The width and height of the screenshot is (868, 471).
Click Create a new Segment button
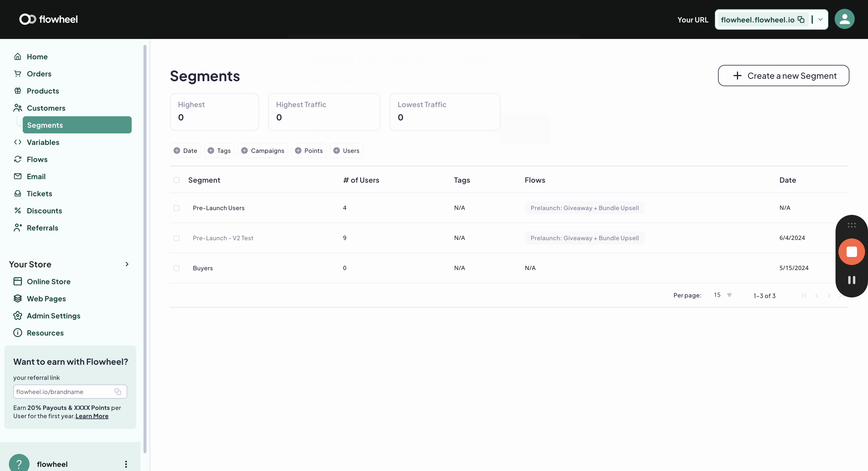784,76
